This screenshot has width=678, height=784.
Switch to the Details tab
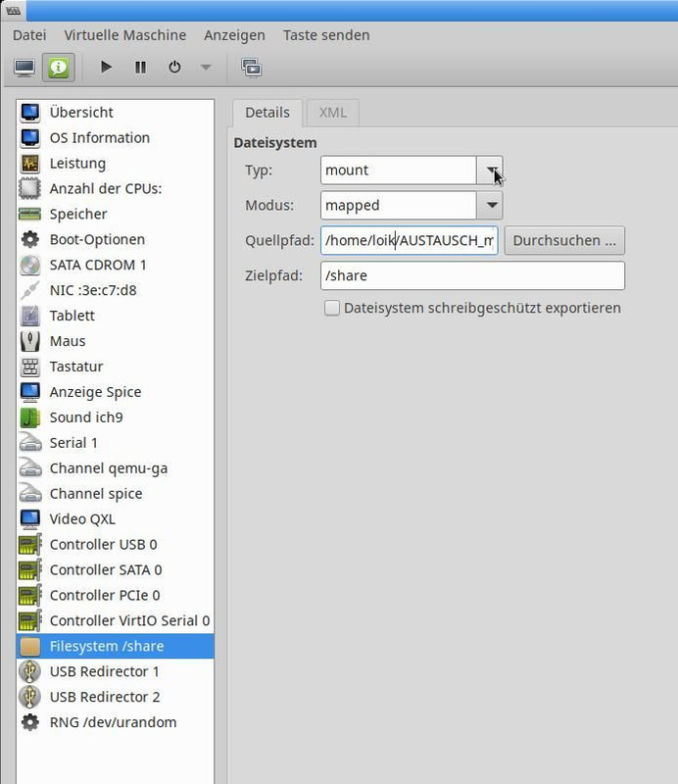tap(267, 113)
